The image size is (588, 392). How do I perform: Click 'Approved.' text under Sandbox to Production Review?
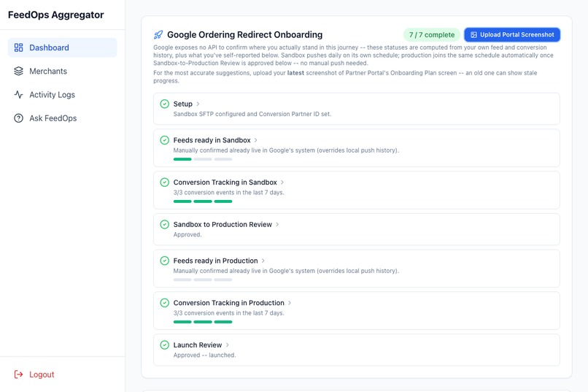187,234
